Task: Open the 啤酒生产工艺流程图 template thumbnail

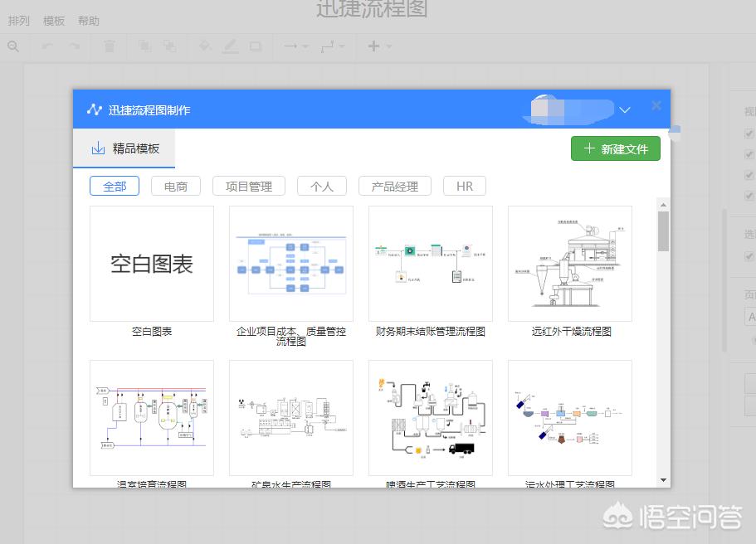Action: 431,418
